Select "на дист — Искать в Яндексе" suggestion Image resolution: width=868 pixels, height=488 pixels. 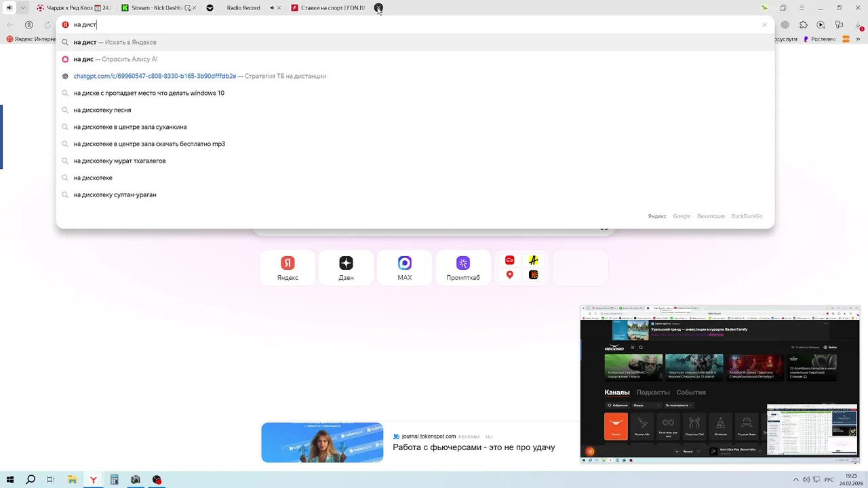click(x=415, y=42)
